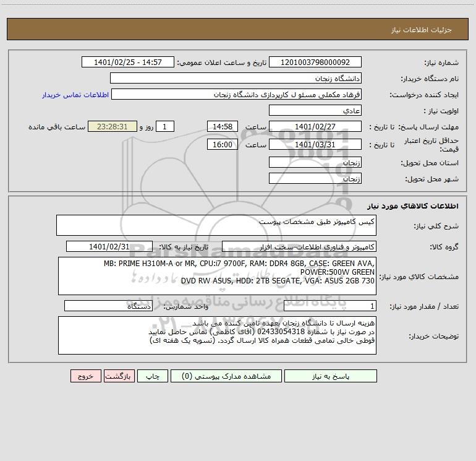The width and height of the screenshot is (476, 461).
Task: Click the شماره نیاز field 1201003798000092
Action: click(315, 62)
